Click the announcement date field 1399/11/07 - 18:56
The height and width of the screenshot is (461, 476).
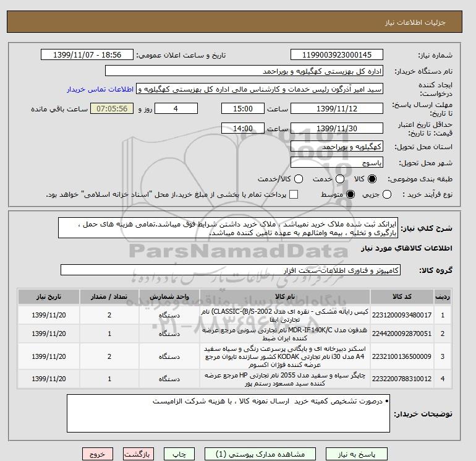click(x=87, y=54)
